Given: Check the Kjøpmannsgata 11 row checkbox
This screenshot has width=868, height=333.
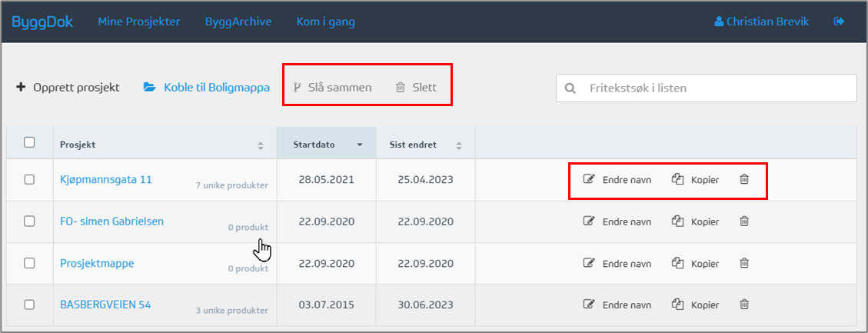Looking at the screenshot, I should (x=29, y=179).
